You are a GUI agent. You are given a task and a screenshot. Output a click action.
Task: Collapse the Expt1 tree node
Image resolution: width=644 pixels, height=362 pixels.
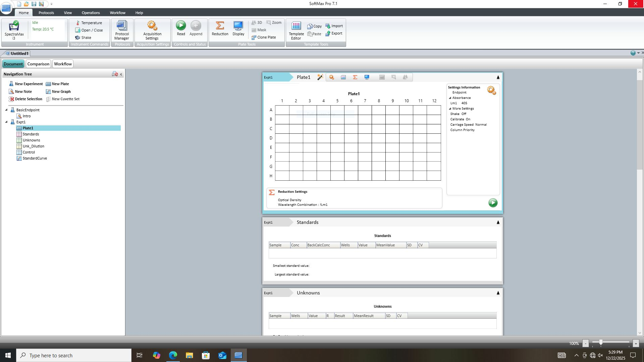point(6,122)
